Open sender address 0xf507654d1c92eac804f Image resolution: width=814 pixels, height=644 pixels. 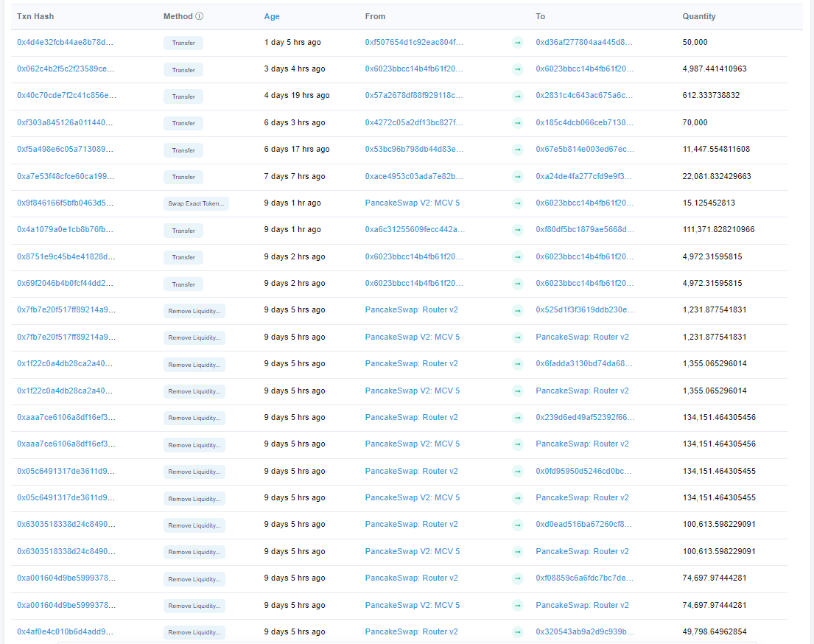(415, 42)
